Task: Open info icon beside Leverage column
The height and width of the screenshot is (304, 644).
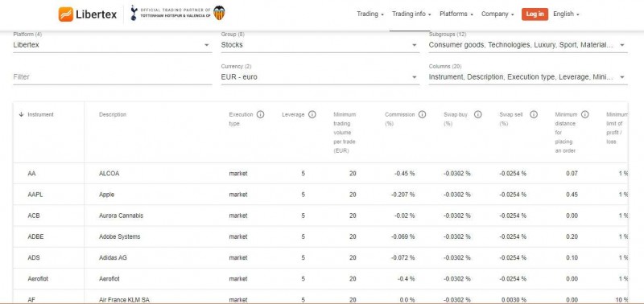Action: coord(312,114)
